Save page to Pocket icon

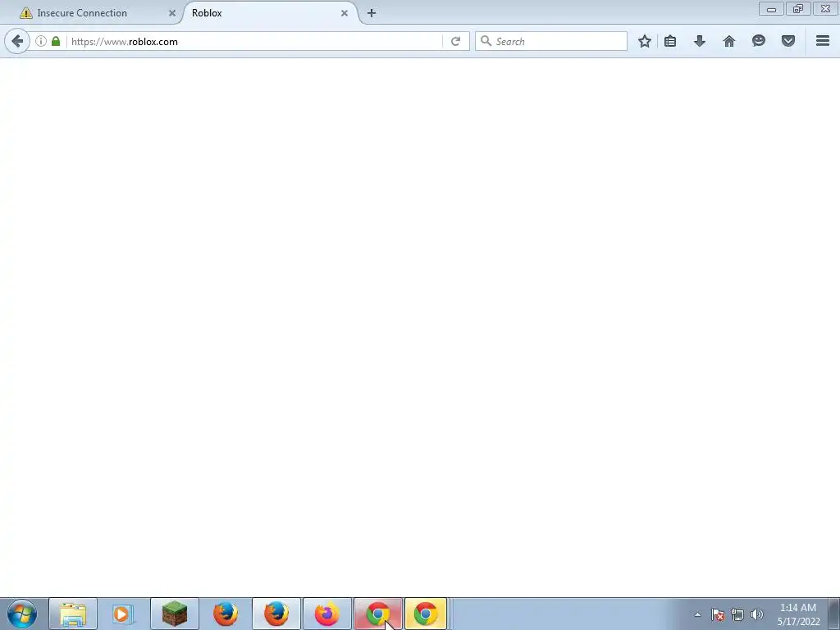[788, 41]
